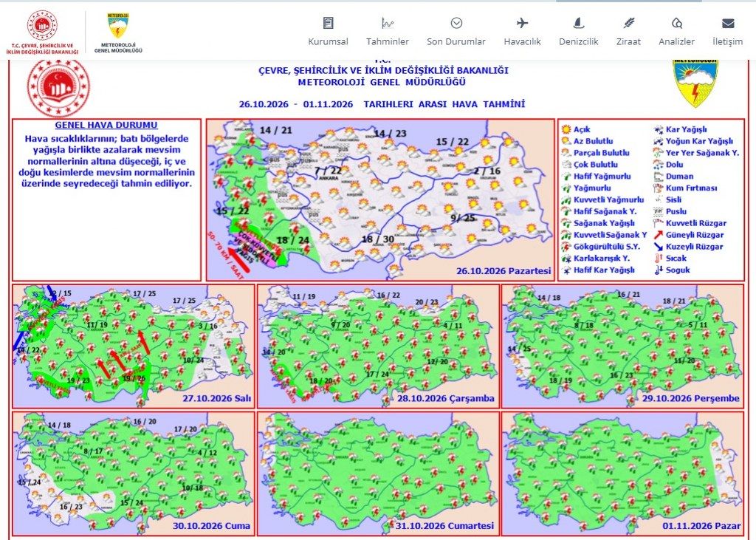Click the "METEOROLOJİ GENEL MÜDÜRLÜĞÜ" title line

click(x=382, y=83)
